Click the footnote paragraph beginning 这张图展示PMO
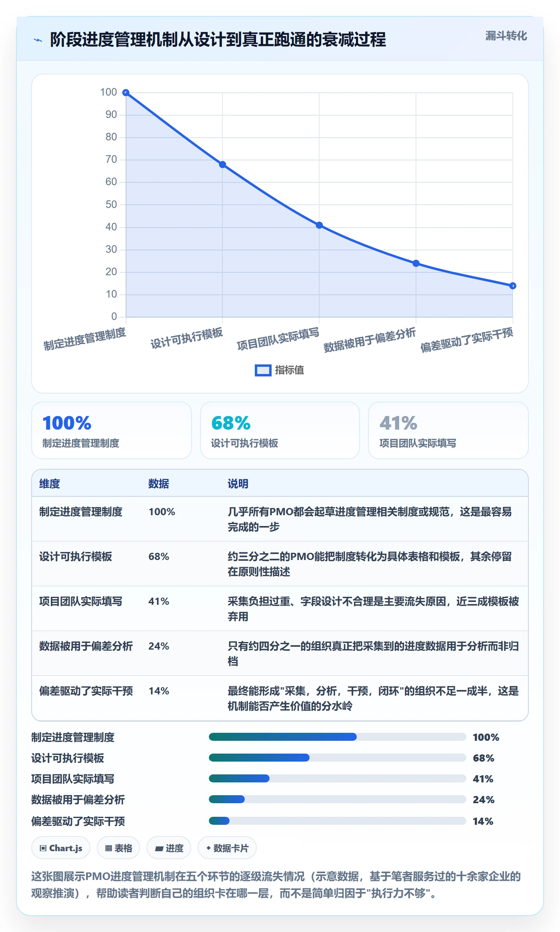 point(276,884)
